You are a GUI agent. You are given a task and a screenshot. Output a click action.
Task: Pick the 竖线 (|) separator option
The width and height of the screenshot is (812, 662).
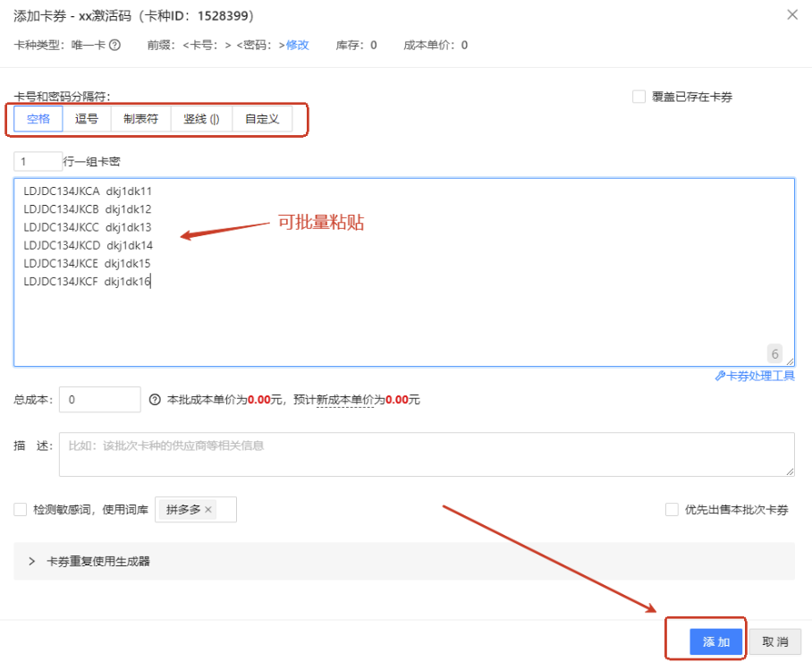coord(201,119)
